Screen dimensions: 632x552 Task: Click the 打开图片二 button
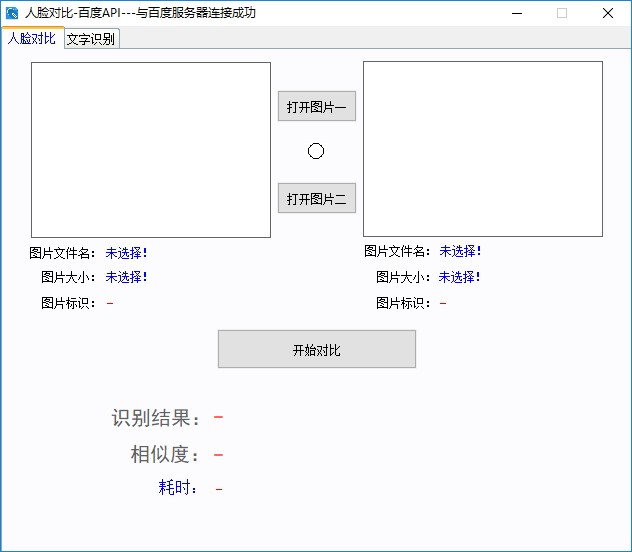pos(316,198)
